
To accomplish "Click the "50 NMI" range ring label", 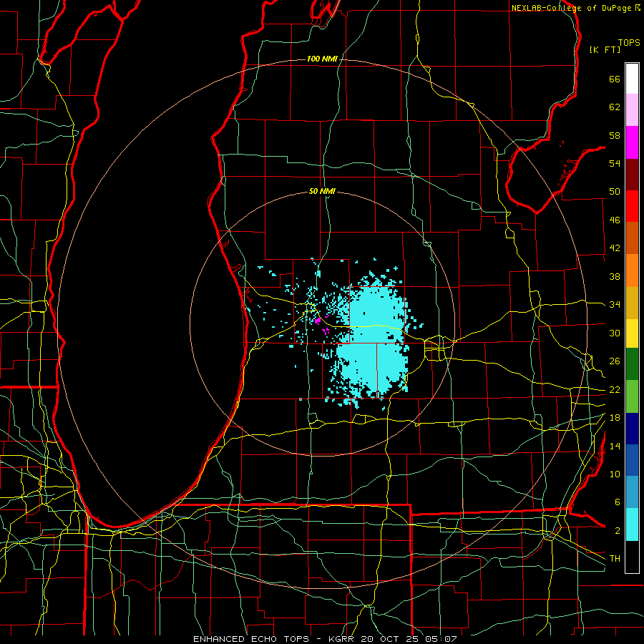I will click(x=322, y=191).
